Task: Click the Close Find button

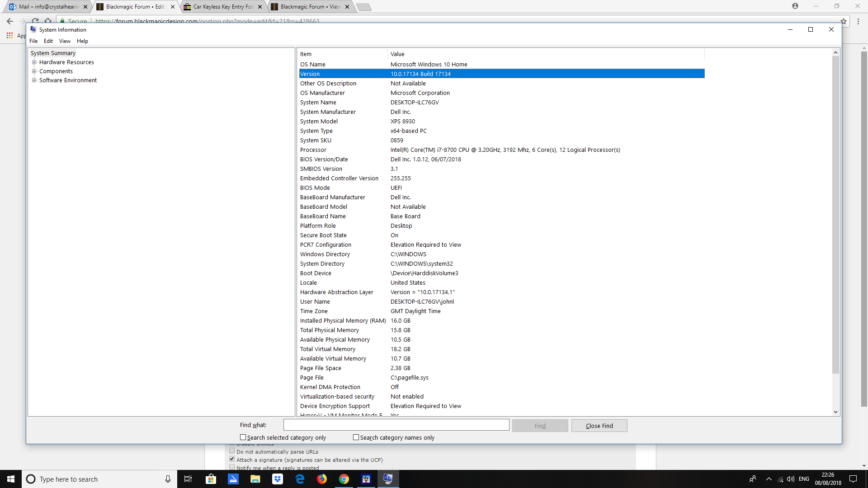Action: [599, 426]
